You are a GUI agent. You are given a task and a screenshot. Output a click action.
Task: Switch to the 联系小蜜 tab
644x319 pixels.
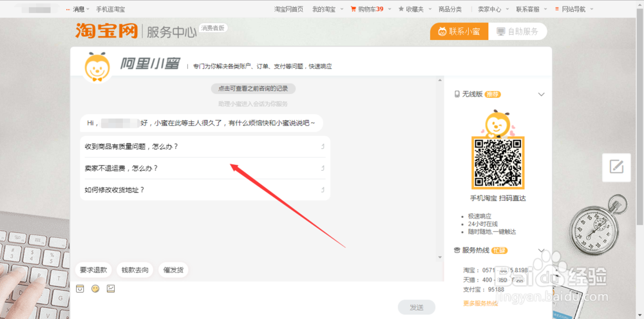click(459, 31)
